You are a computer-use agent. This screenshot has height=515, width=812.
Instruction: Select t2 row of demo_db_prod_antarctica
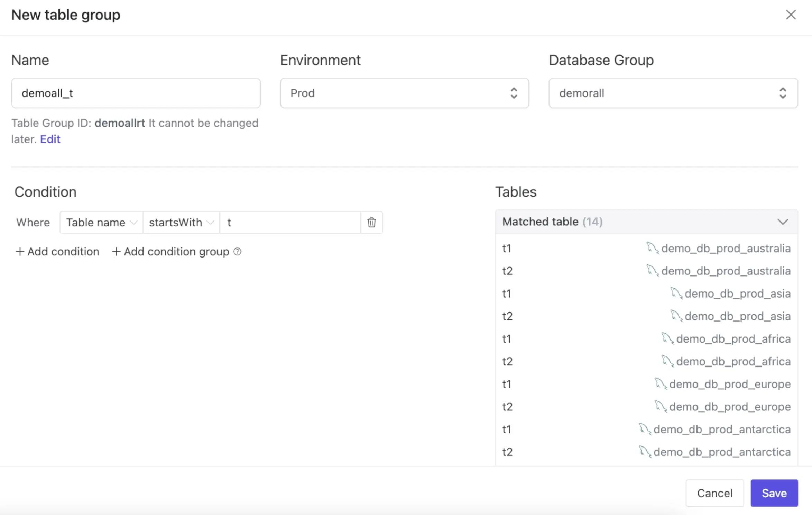click(646, 452)
